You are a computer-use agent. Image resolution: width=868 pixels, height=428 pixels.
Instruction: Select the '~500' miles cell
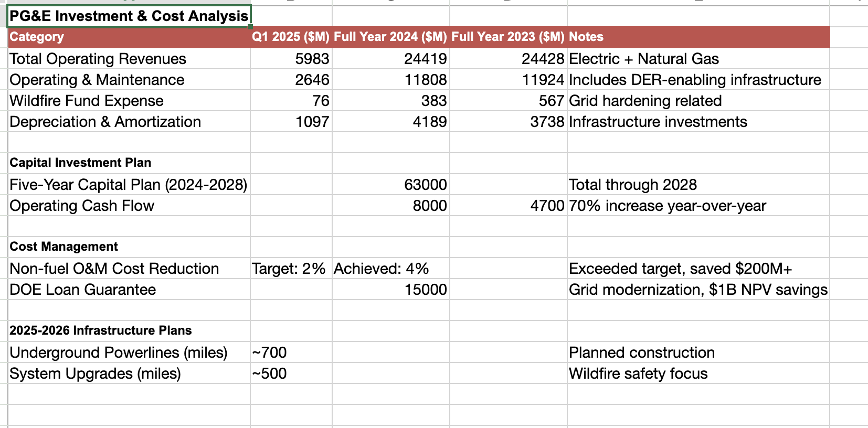point(269,373)
